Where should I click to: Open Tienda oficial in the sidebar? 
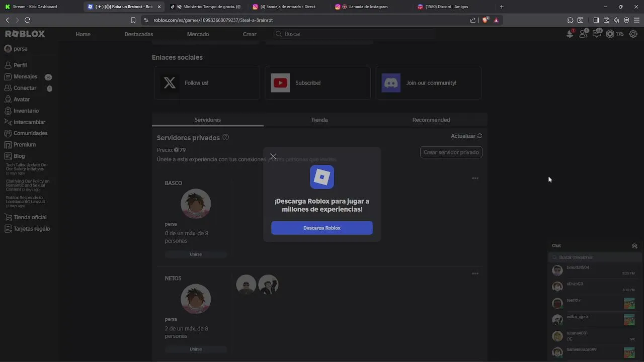(x=26, y=217)
